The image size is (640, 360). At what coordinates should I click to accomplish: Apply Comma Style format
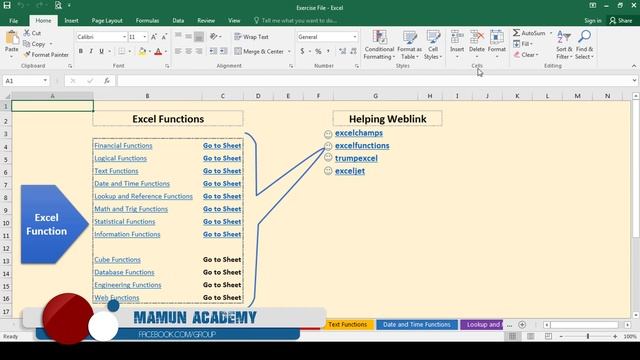328,51
